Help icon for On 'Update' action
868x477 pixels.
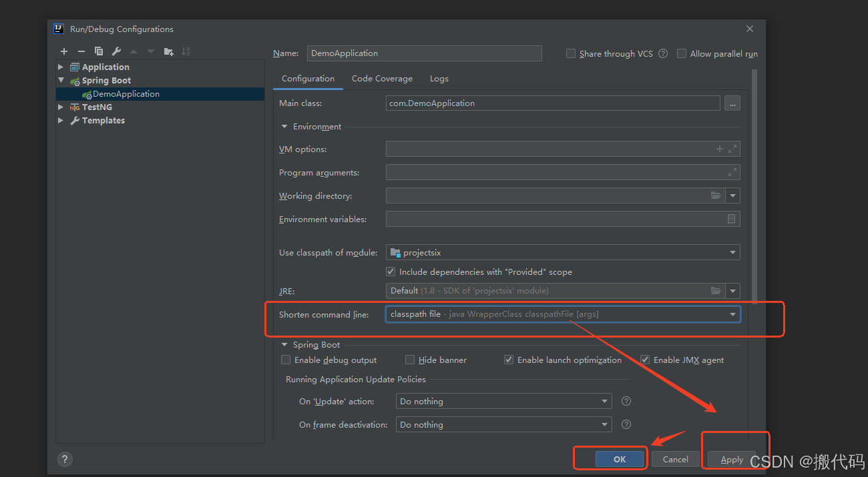pyautogui.click(x=626, y=401)
